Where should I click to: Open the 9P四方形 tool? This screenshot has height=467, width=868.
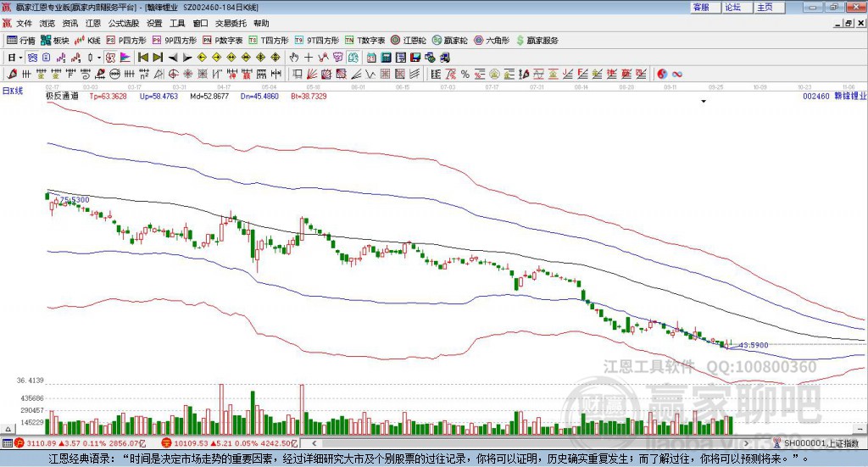tap(175, 41)
